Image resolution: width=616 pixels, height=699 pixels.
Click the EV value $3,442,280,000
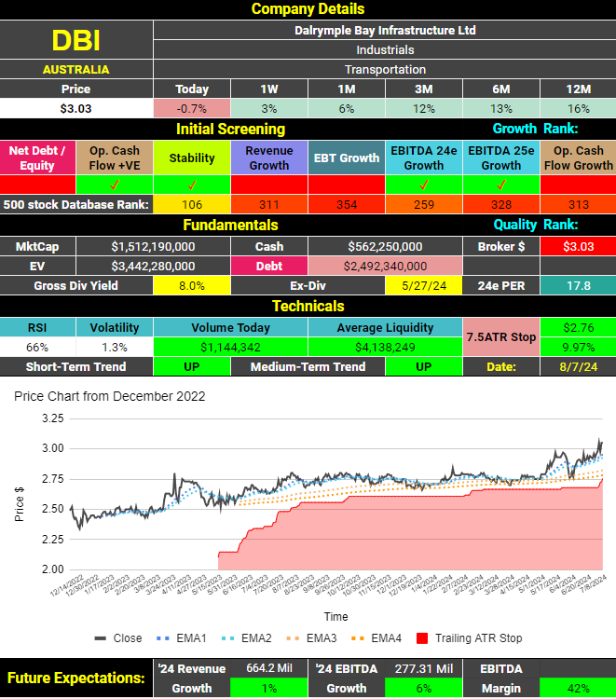(153, 267)
